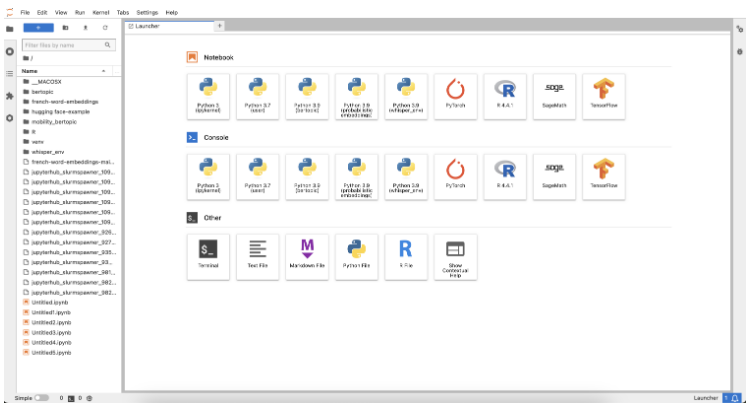The image size is (748, 403).
Task: Open the Settings menu
Action: coord(147,12)
